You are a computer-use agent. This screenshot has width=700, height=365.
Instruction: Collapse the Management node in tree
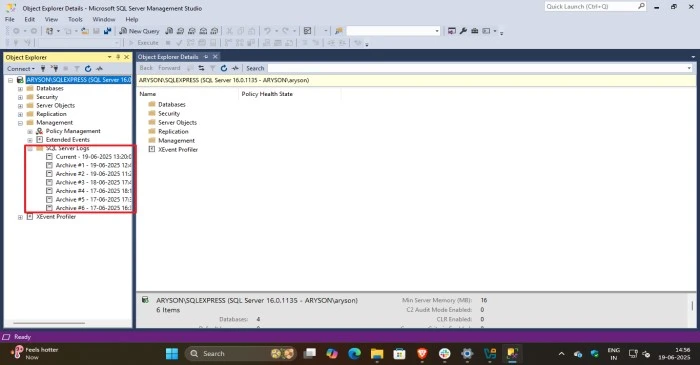[x=20, y=123]
